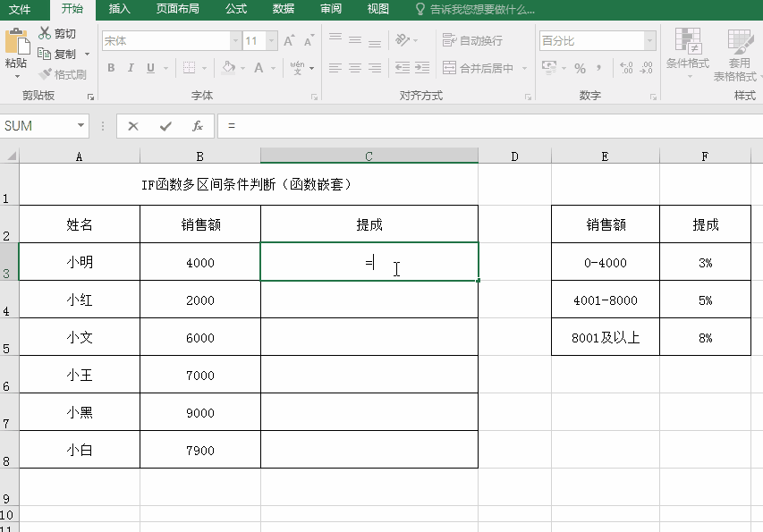Switch to Page Layout (页面布局) tab
The image size is (763, 532).
[x=177, y=9]
